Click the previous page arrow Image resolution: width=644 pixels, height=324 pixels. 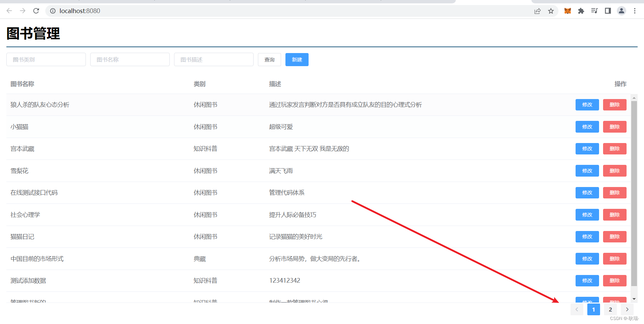(577, 310)
